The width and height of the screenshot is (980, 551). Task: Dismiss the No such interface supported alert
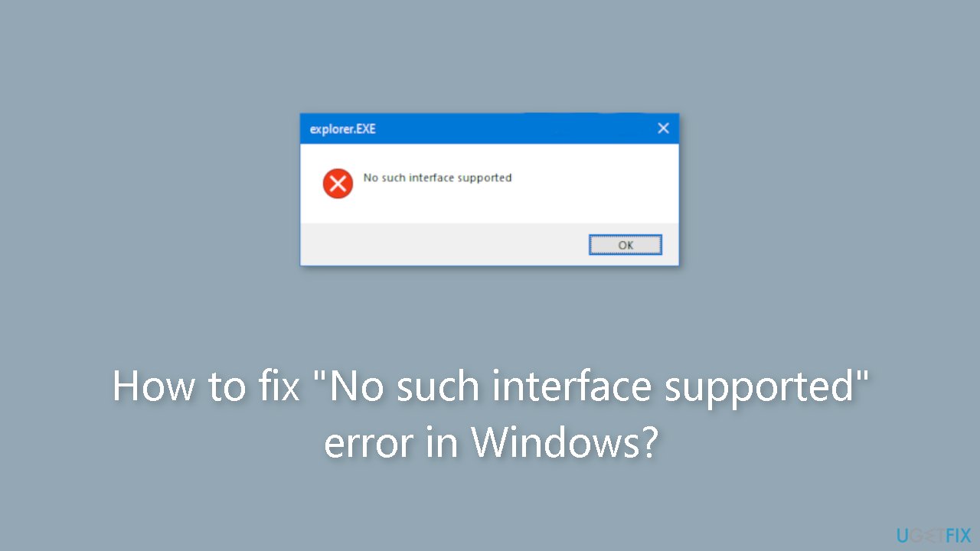625,244
